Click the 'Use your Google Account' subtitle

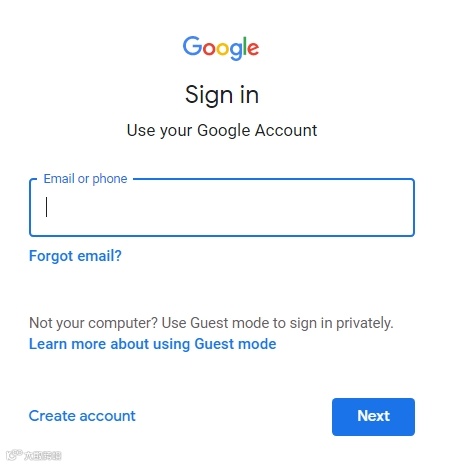tap(222, 130)
